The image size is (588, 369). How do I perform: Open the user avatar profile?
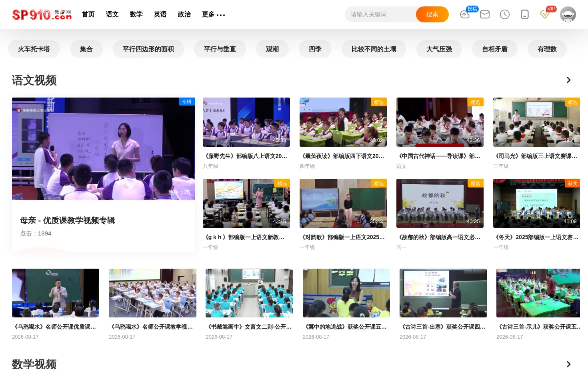click(x=568, y=14)
